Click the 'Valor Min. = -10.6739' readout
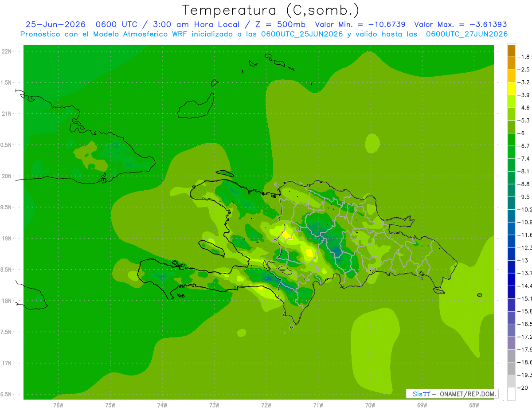Screen dimensions: 532x411 coord(360,25)
